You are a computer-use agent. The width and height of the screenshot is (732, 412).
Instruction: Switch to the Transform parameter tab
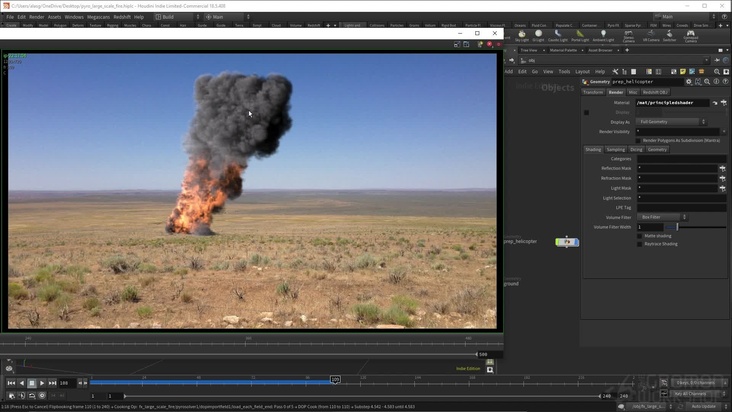point(593,92)
